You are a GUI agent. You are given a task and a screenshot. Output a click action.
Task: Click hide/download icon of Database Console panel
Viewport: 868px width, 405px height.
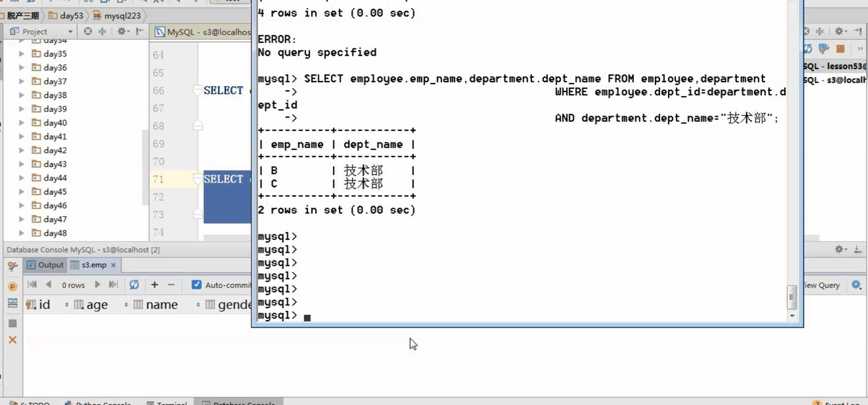coord(858,249)
